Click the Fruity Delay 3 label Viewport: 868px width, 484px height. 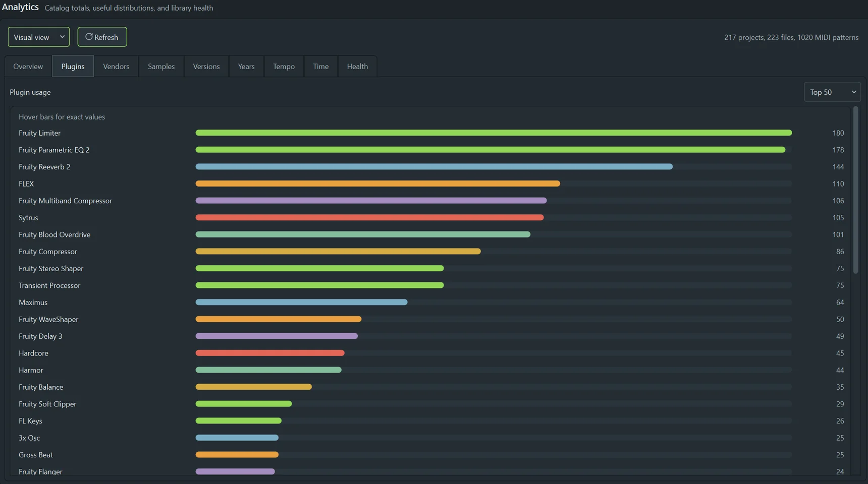click(x=40, y=336)
